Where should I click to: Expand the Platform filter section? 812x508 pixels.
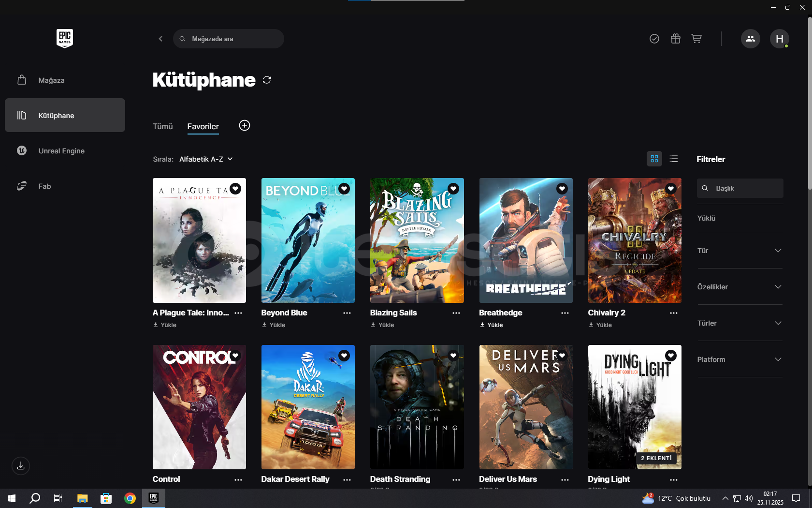(x=739, y=359)
